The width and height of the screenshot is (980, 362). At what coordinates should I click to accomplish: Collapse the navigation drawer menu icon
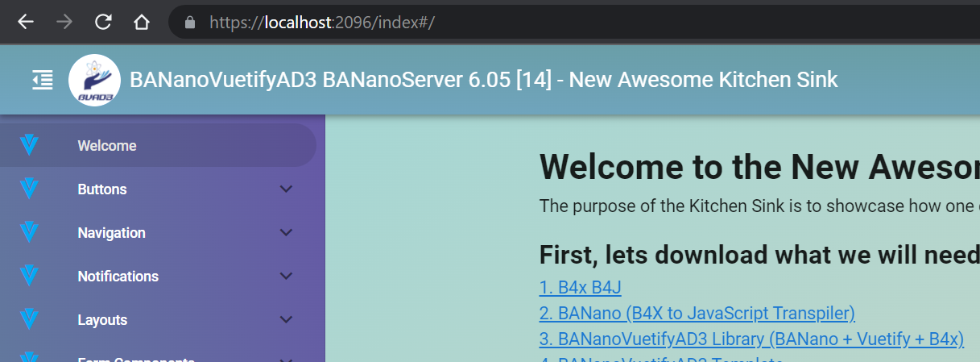[x=43, y=80]
